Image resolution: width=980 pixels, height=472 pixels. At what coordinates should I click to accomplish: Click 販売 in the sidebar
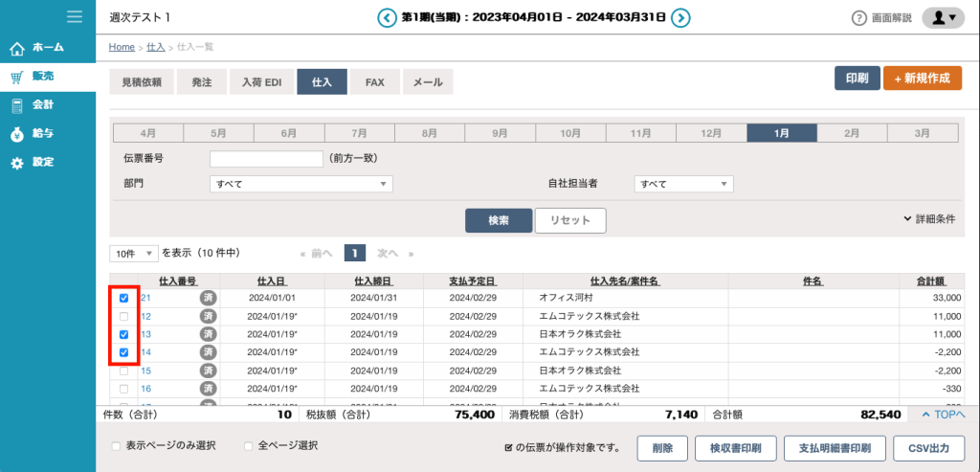[48, 77]
